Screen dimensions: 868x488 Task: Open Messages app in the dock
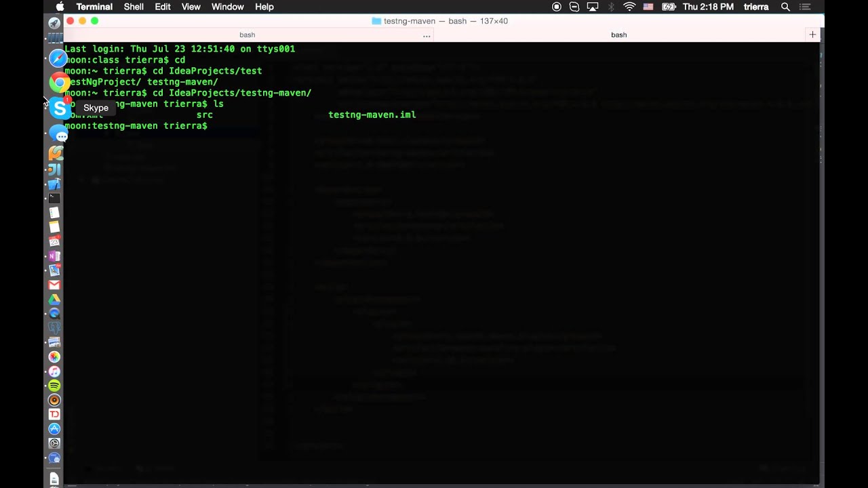(x=59, y=134)
